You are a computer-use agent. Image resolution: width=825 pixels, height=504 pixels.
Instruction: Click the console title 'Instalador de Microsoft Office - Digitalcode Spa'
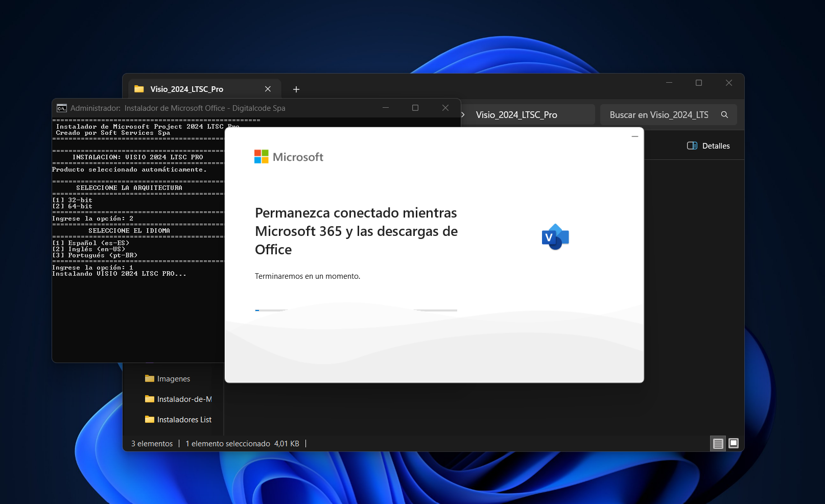[205, 108]
